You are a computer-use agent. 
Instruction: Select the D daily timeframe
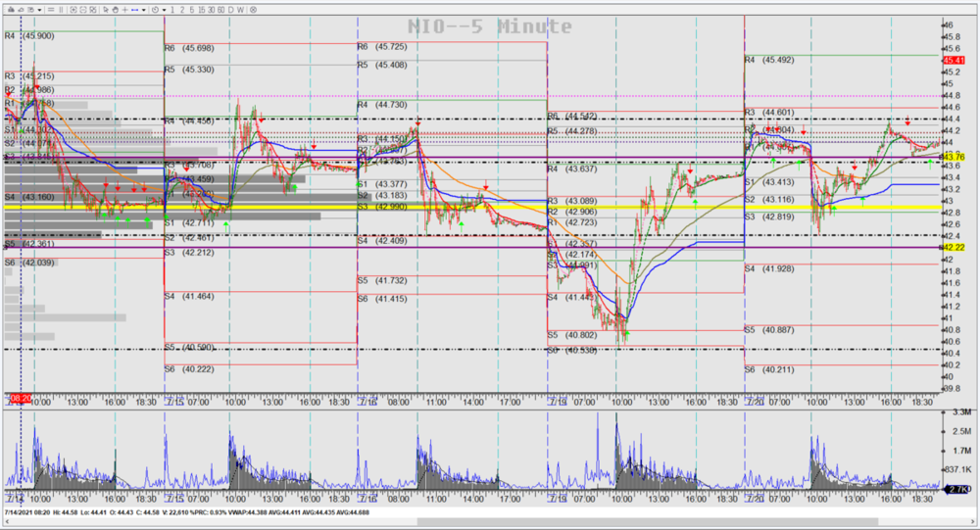tap(230, 10)
